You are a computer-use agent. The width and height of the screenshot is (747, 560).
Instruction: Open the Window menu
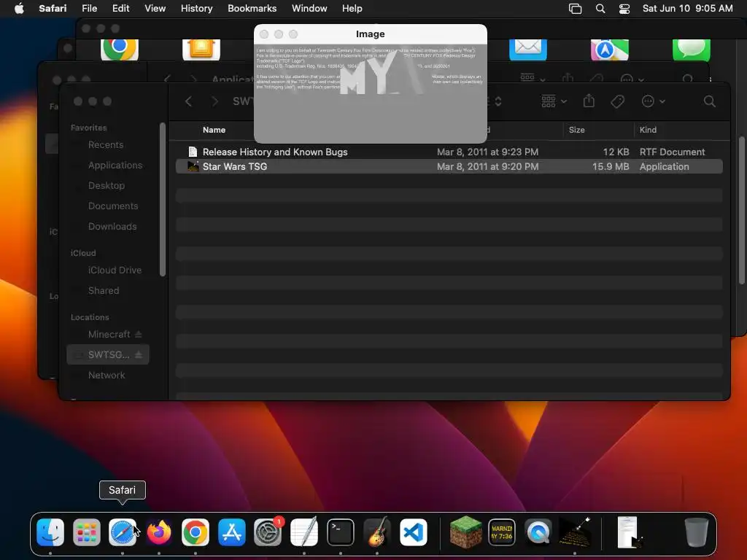pyautogui.click(x=309, y=9)
